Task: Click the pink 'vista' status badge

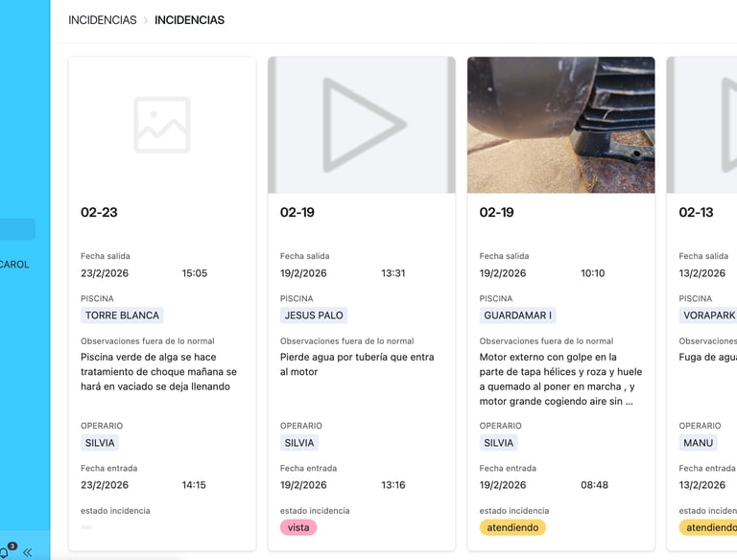Action: point(298,527)
